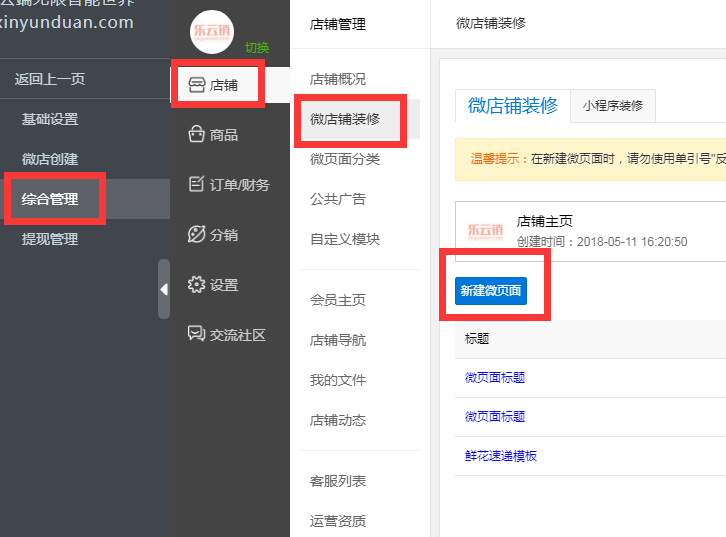Click the 新建微页面 button
Screen dimensions: 726x537
(490, 290)
